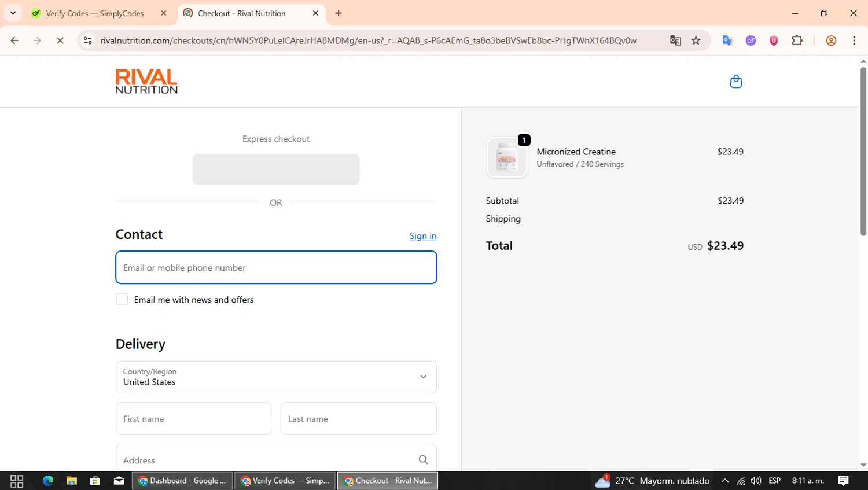Open the Google Translate extension icon
This screenshot has height=490, width=868.
(x=727, y=40)
